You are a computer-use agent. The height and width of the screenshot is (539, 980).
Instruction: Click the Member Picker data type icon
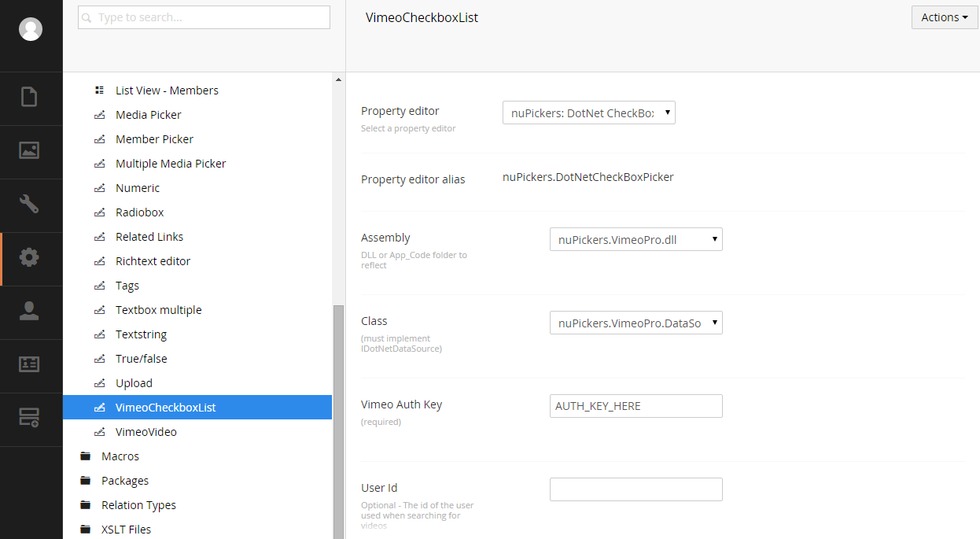point(99,139)
